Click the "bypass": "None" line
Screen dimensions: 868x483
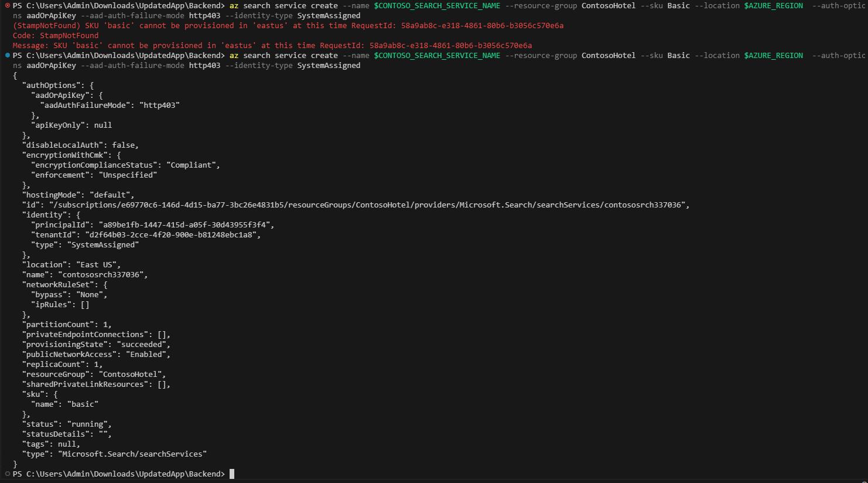69,295
